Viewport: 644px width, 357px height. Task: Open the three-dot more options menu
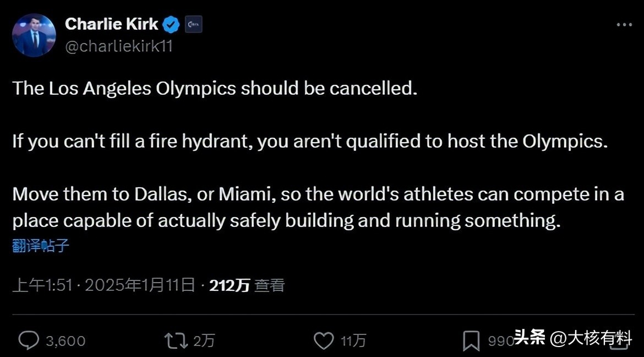(624, 25)
